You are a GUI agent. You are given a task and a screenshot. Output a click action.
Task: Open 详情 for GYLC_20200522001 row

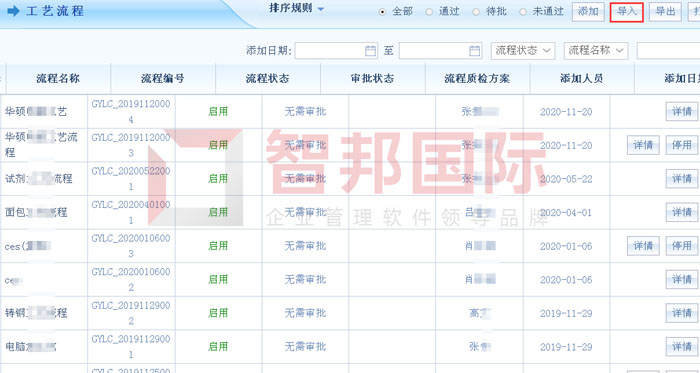coord(682,178)
